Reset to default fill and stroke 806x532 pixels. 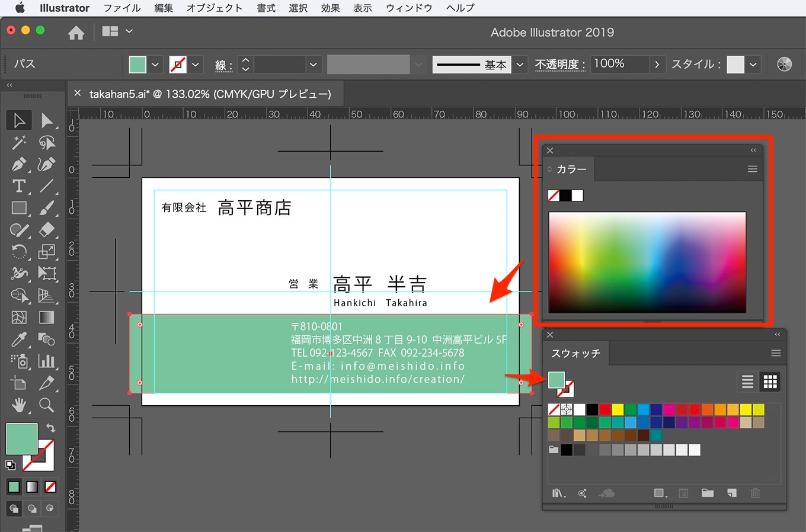click(11, 465)
